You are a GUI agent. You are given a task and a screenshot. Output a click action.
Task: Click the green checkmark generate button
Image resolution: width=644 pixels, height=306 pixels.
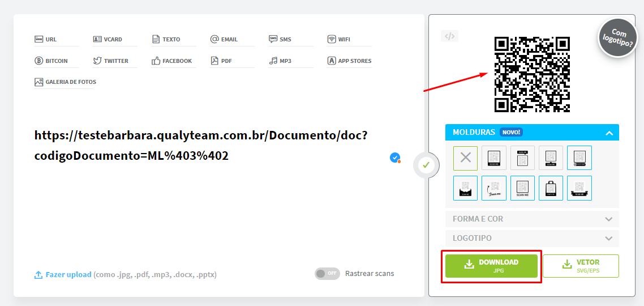tap(426, 165)
